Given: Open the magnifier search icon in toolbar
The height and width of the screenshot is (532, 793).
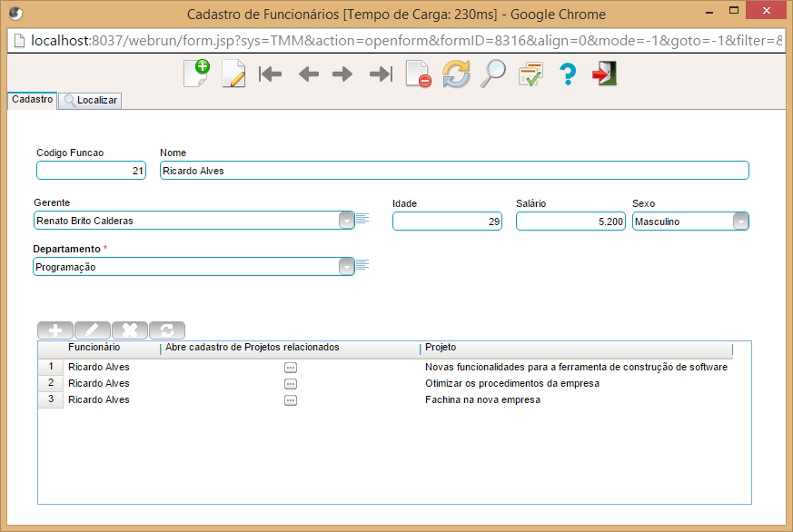Looking at the screenshot, I should 492,74.
